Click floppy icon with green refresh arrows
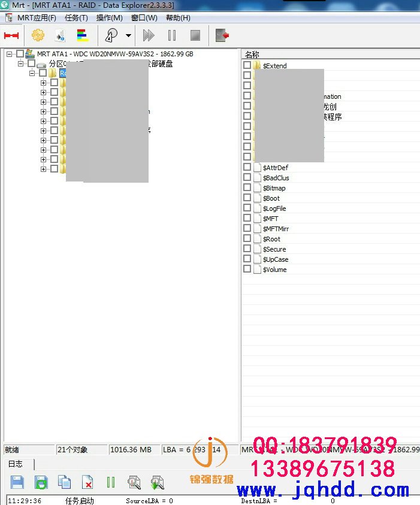This screenshot has height=505, width=420. (x=41, y=482)
